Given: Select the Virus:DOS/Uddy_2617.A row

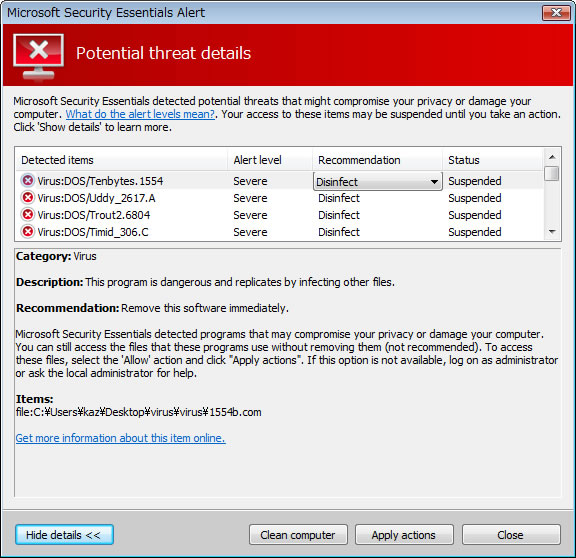Looking at the screenshot, I should 279,198.
